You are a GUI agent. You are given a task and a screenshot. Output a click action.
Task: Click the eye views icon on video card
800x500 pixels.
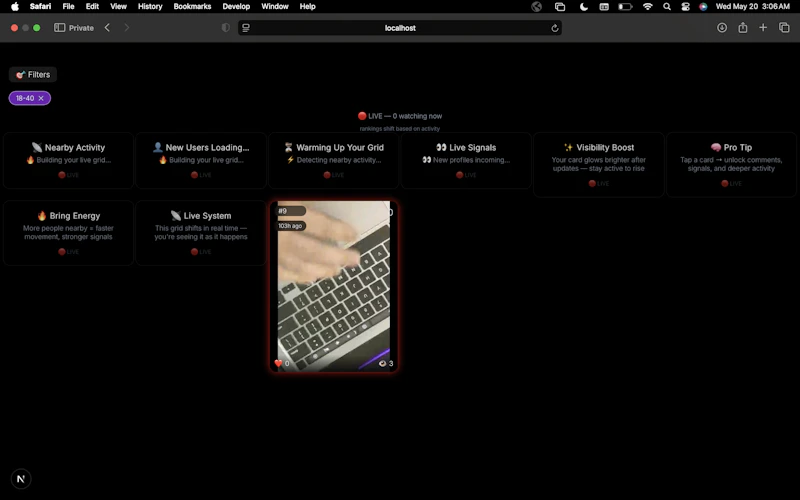382,363
